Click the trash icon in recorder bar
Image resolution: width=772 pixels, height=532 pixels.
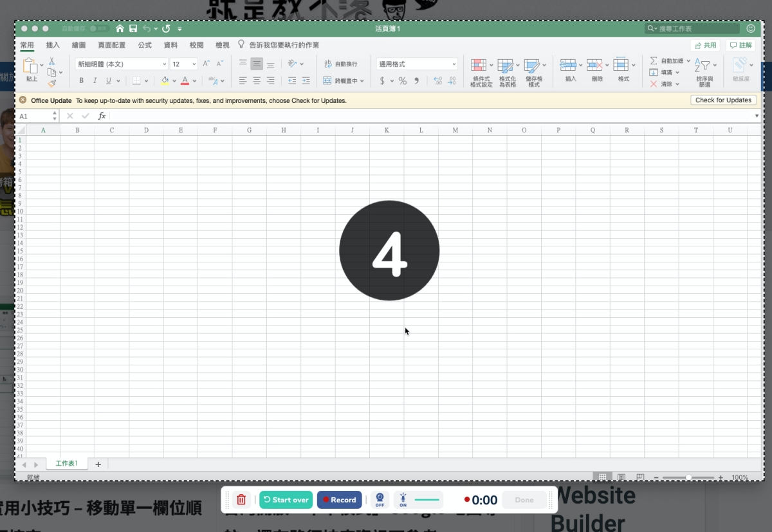[x=241, y=500]
